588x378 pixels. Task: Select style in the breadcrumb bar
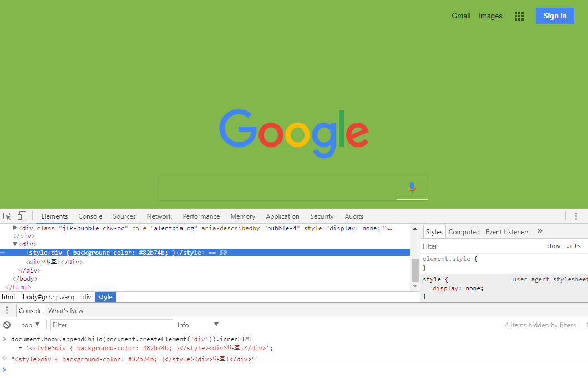point(105,297)
